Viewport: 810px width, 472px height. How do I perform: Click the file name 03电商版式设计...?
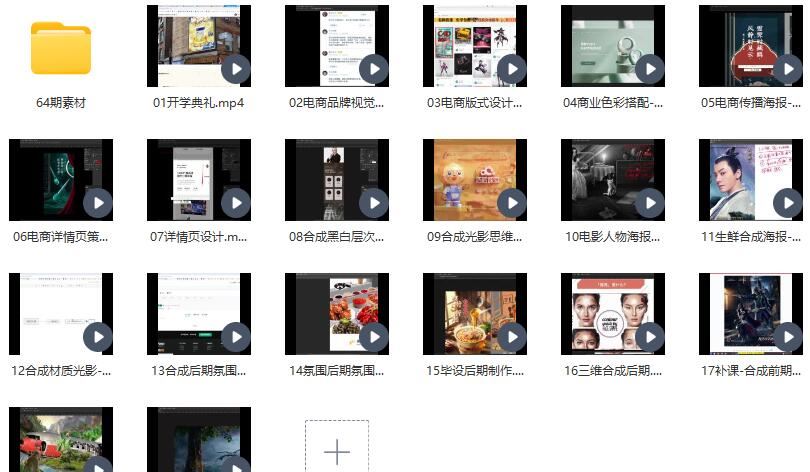tap(474, 103)
